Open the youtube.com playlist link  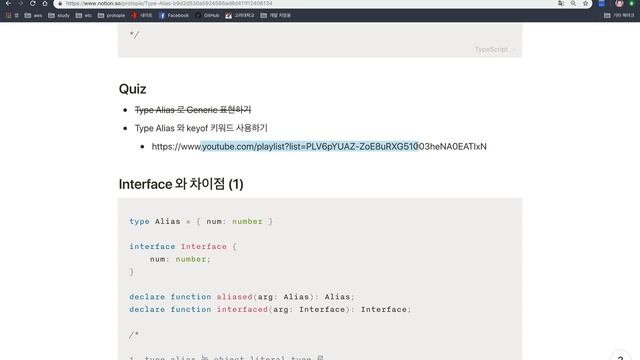319,147
